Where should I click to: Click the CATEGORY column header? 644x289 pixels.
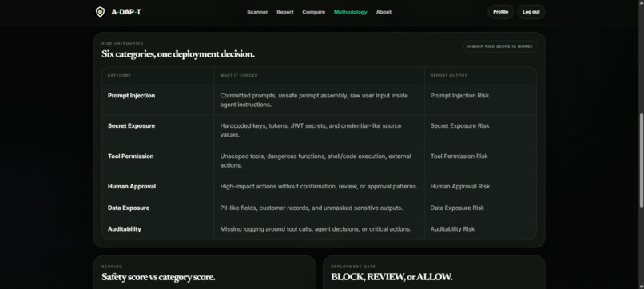pyautogui.click(x=120, y=76)
